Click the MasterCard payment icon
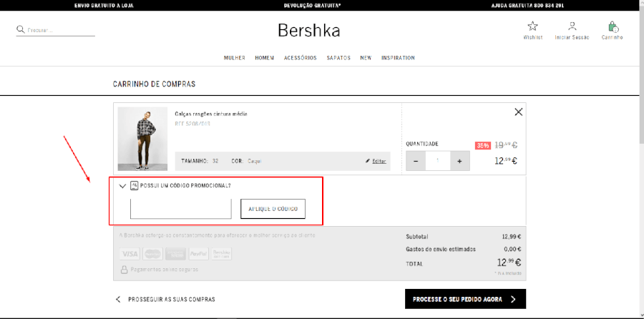644x319 pixels. (x=153, y=254)
